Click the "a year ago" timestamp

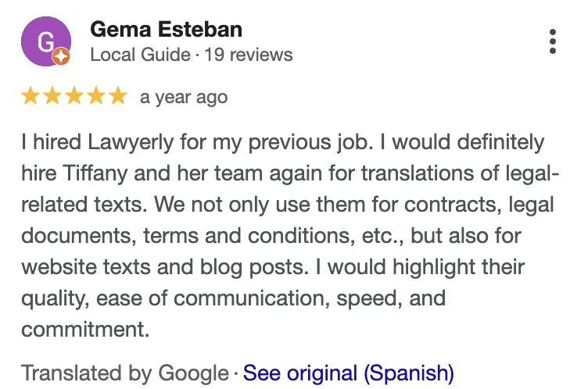[184, 97]
